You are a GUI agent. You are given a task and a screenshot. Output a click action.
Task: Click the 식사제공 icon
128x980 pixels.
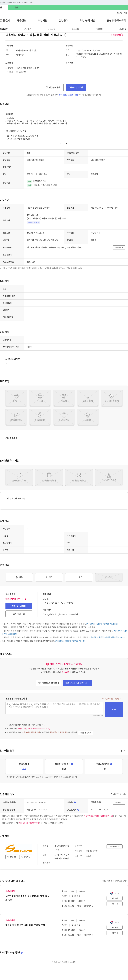click(x=88, y=417)
